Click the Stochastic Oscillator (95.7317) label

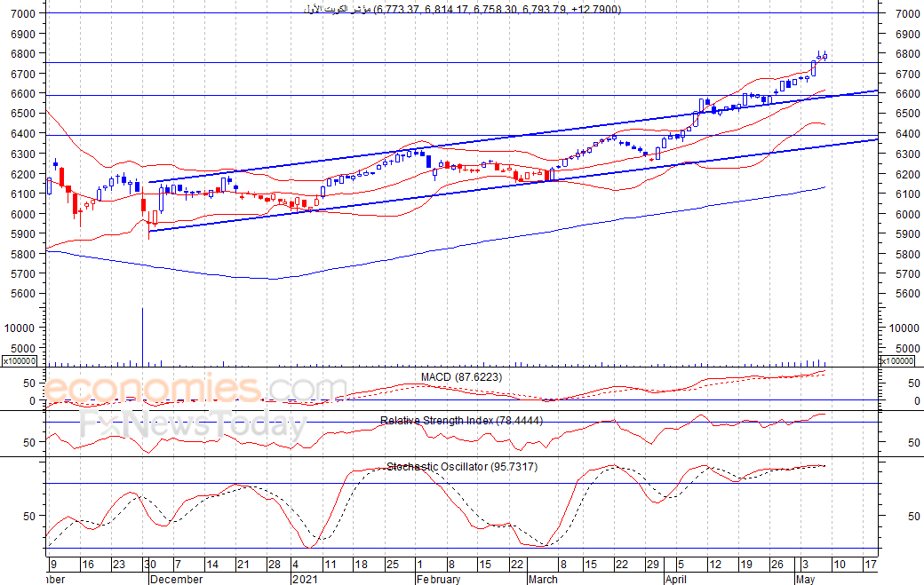[x=462, y=466]
